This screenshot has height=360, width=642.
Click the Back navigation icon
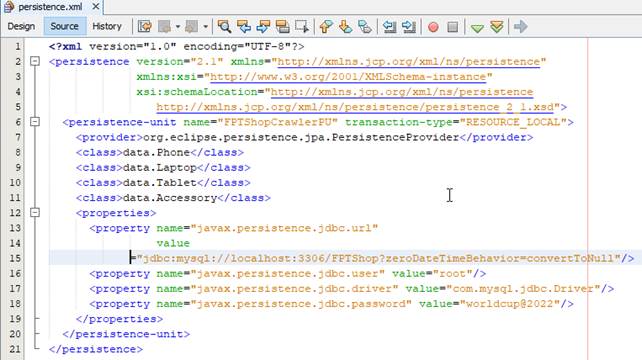pos(165,27)
